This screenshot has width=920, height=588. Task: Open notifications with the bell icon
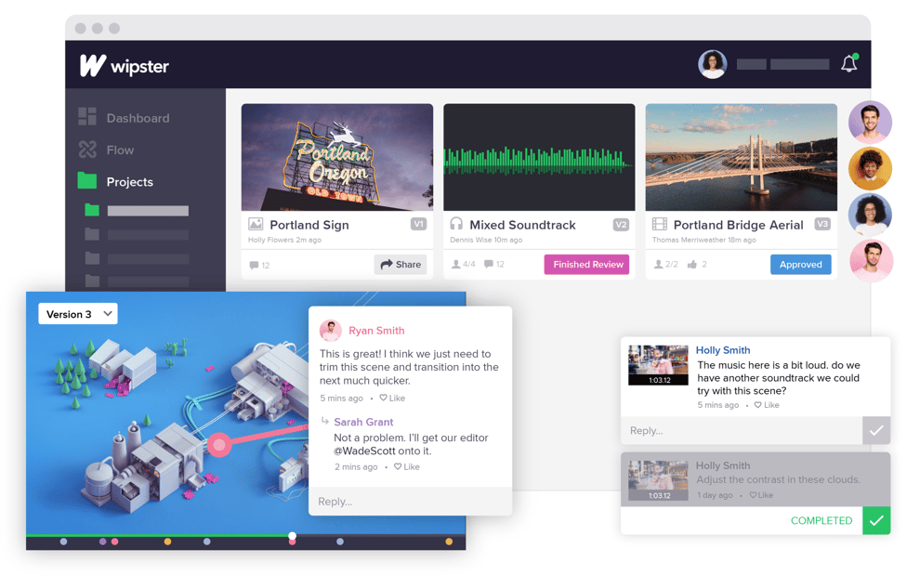click(848, 63)
